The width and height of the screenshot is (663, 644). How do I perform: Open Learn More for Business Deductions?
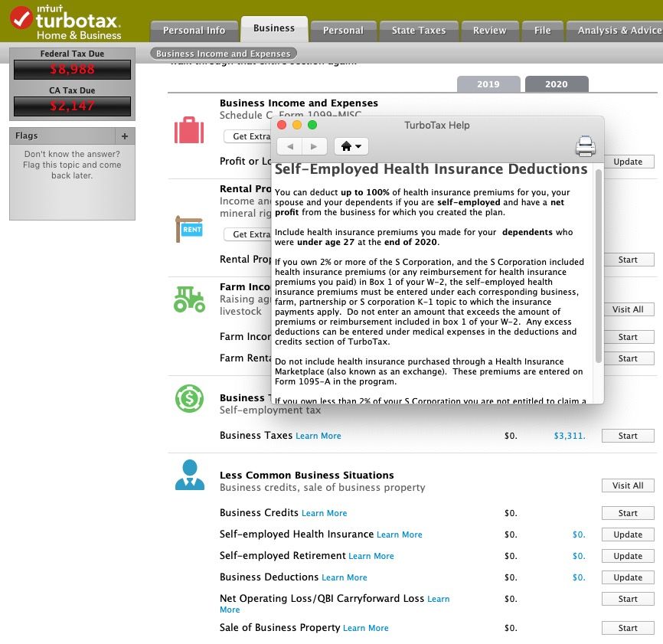[x=345, y=577]
